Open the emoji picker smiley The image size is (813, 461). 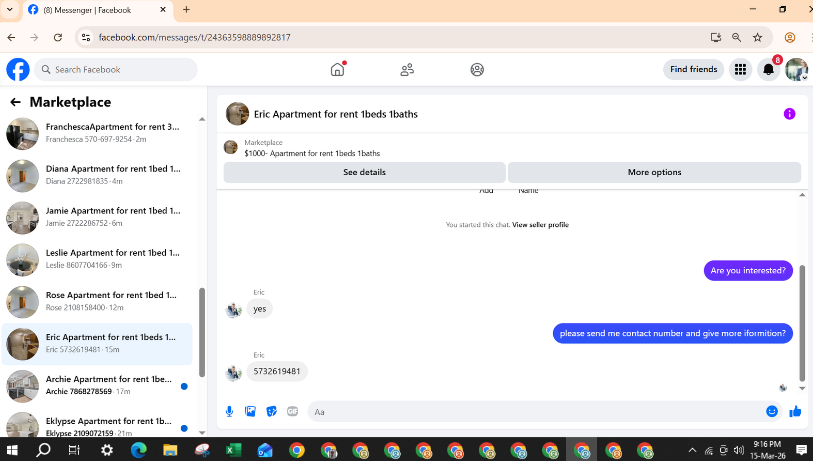772,411
